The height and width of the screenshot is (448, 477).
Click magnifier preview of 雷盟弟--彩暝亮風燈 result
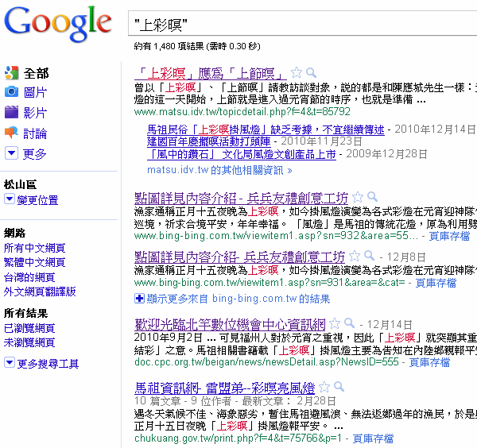339,387
